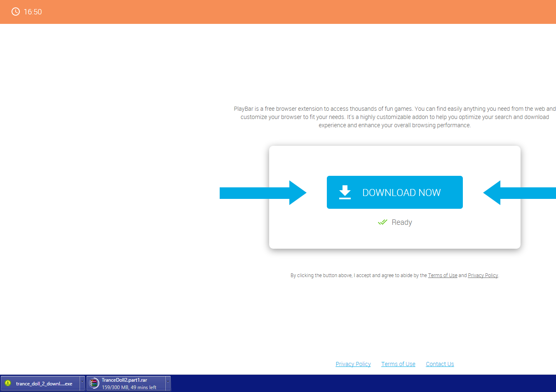Screen dimensions: 556x392
Task: Click the 159/300 MB download progress text
Action: click(129, 387)
